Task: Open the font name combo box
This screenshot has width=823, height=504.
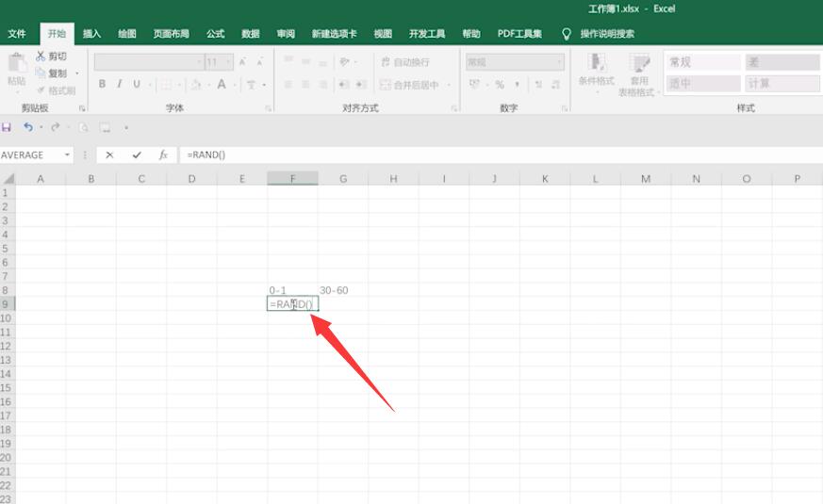Action: coord(149,62)
